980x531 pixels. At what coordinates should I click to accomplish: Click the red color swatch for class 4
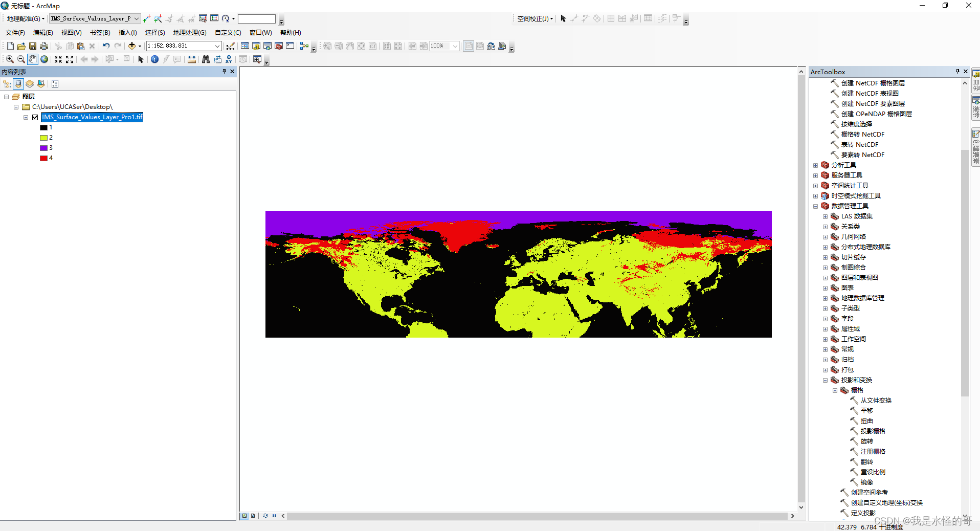tap(43, 158)
